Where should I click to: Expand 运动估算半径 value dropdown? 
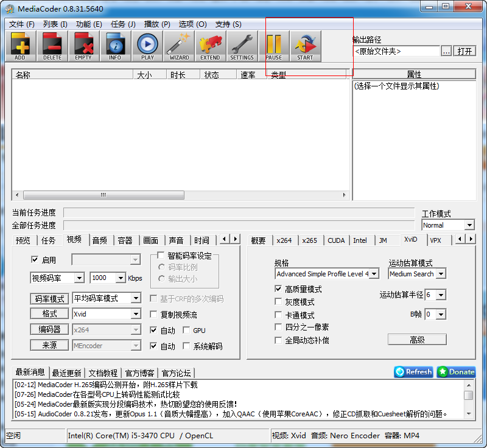point(441,295)
